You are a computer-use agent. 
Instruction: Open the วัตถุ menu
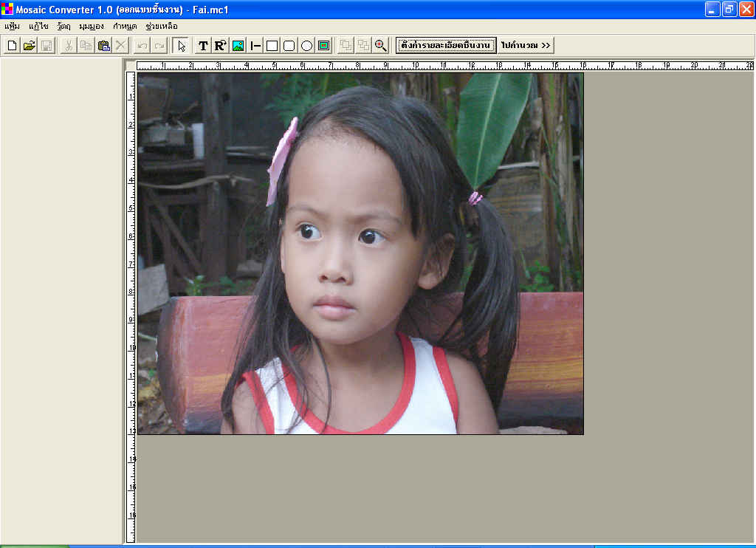63,26
